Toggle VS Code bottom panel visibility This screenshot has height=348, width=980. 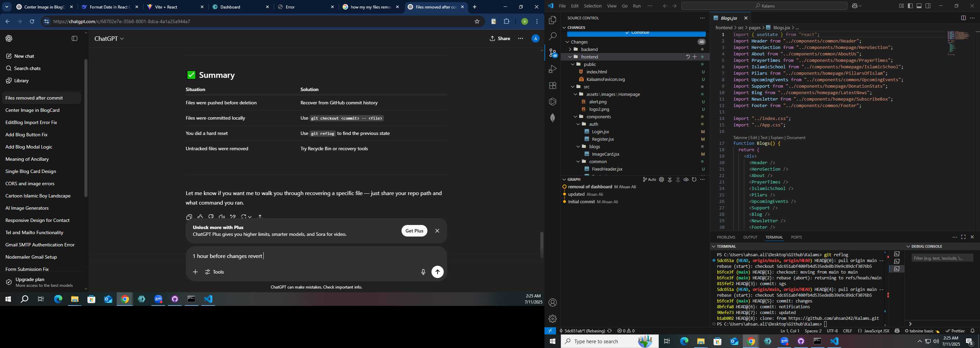[919, 6]
